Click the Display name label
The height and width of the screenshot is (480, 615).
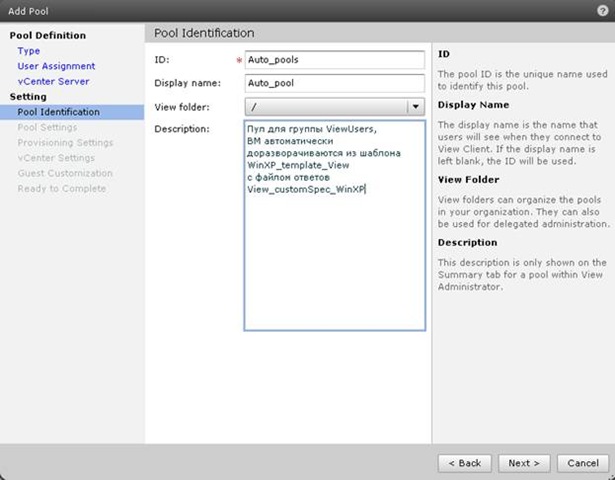pyautogui.click(x=187, y=83)
